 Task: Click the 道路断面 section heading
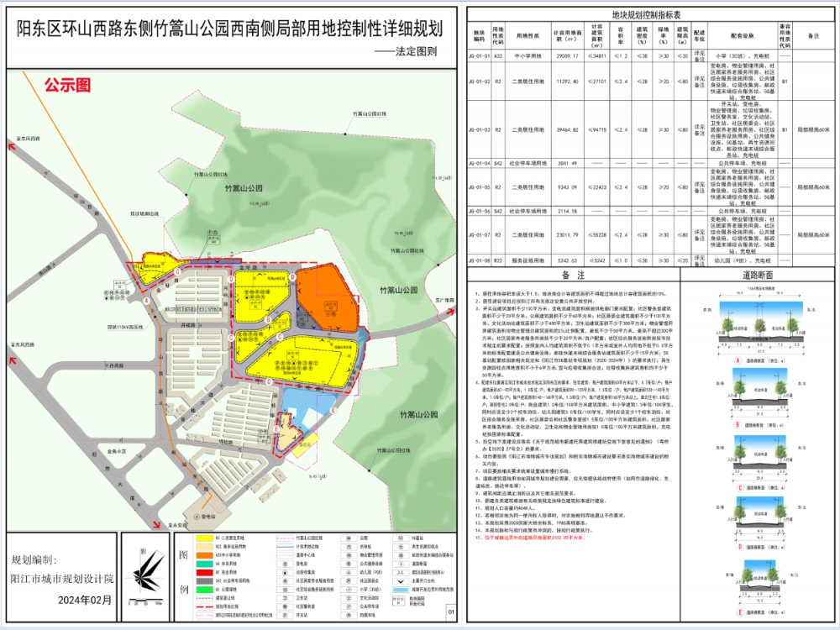click(758, 275)
